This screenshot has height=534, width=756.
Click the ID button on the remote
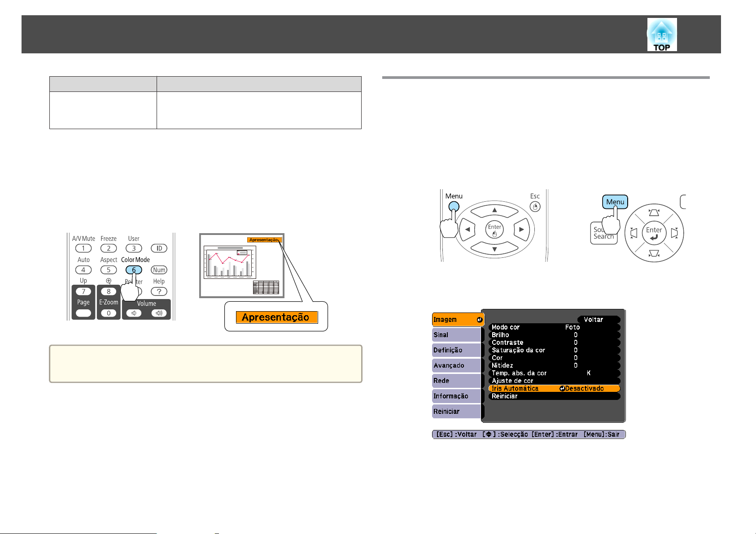coord(159,248)
